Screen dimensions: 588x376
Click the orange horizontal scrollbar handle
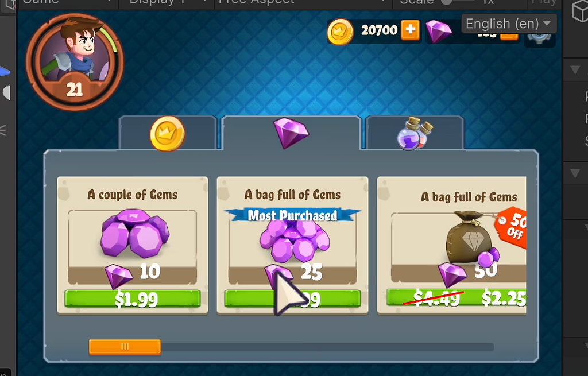tap(125, 347)
